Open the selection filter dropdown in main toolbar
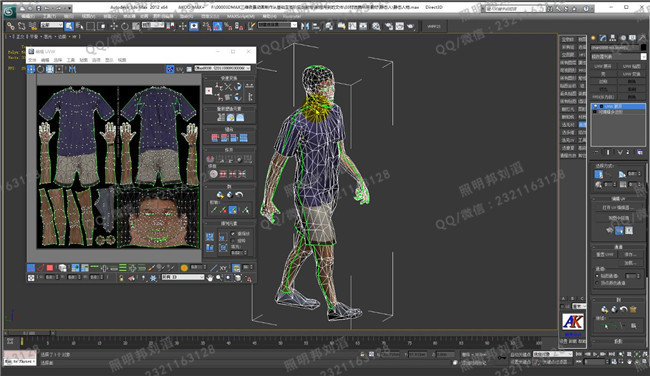 tap(51, 25)
